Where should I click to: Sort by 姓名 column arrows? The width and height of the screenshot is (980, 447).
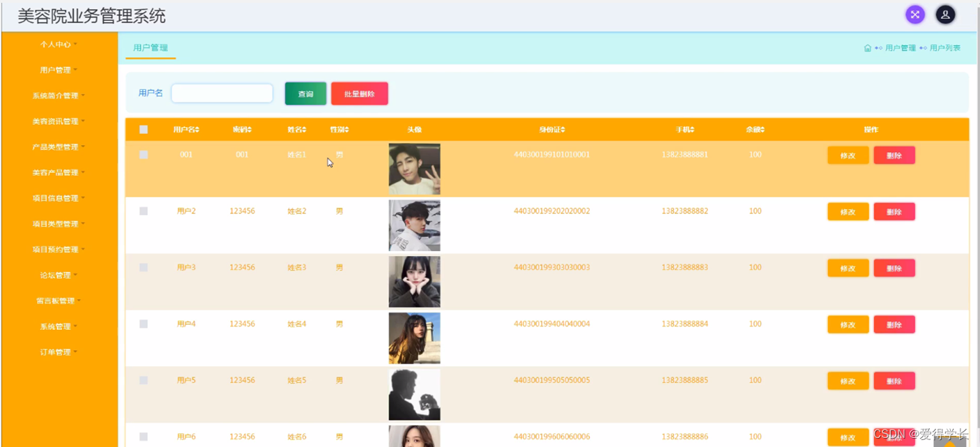305,130
